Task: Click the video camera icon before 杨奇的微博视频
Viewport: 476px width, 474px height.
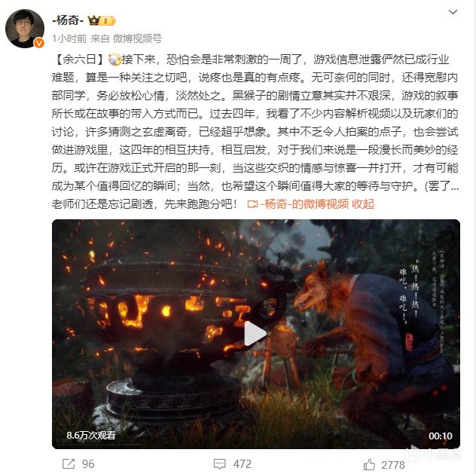Action: [x=252, y=204]
